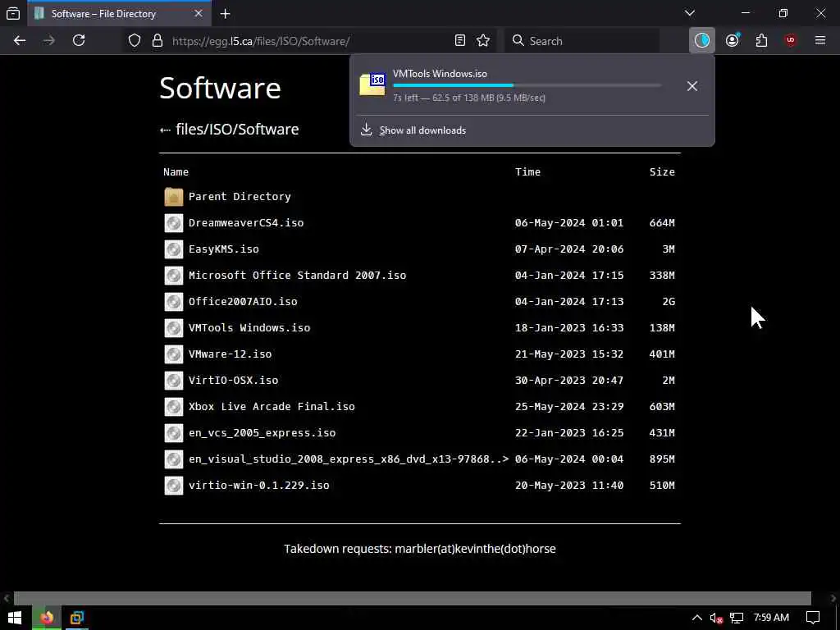Download Office2007AIO.iso

[243, 302]
